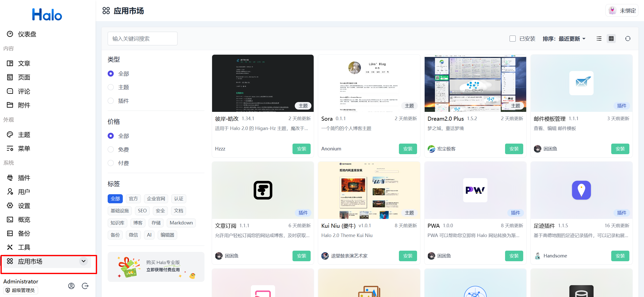The width and height of the screenshot is (644, 297).
Task: Click the Halo logo
Action: coord(47,14)
